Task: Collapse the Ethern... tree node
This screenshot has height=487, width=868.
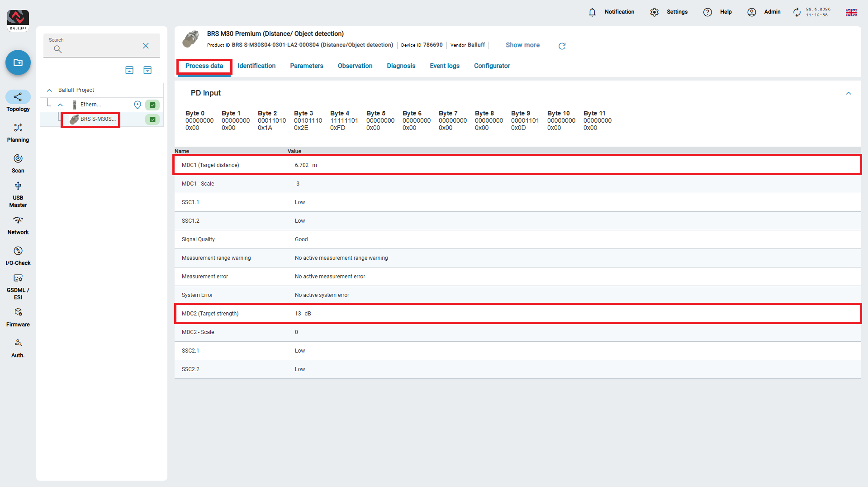Action: pos(60,105)
